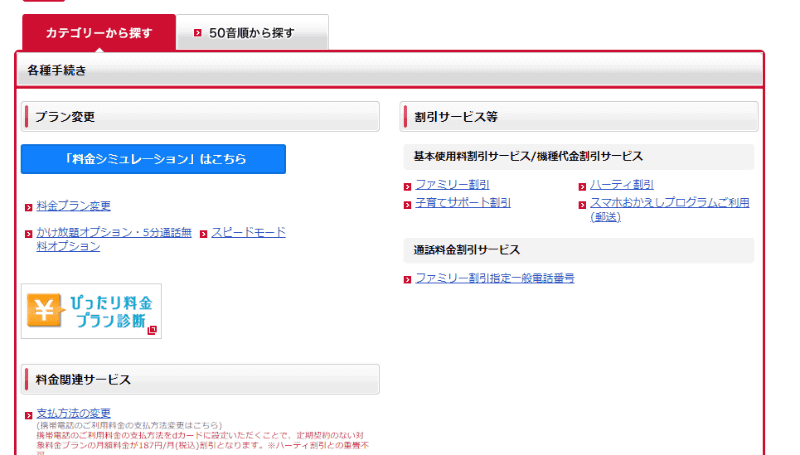Open the 支払方法の変更 link
The height and width of the screenshot is (455, 800).
73,413
